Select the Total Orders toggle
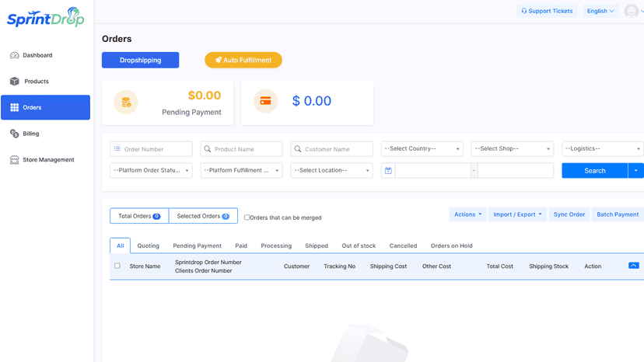 pos(139,216)
